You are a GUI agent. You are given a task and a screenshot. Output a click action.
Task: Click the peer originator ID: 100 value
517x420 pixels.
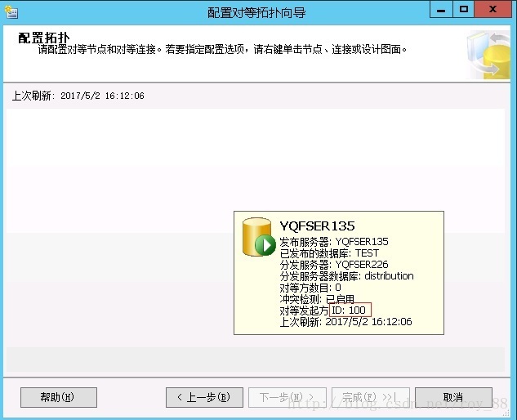click(x=350, y=311)
